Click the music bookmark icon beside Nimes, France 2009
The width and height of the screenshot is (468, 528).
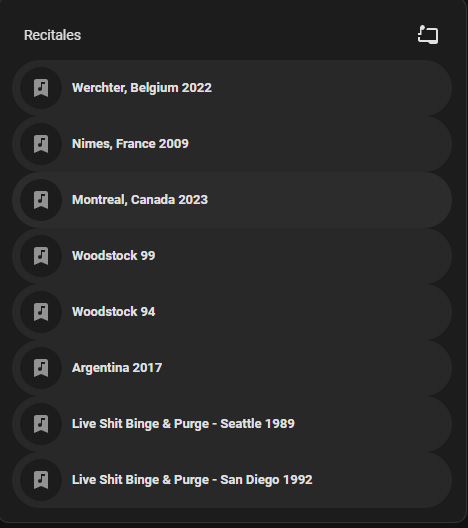(41, 144)
